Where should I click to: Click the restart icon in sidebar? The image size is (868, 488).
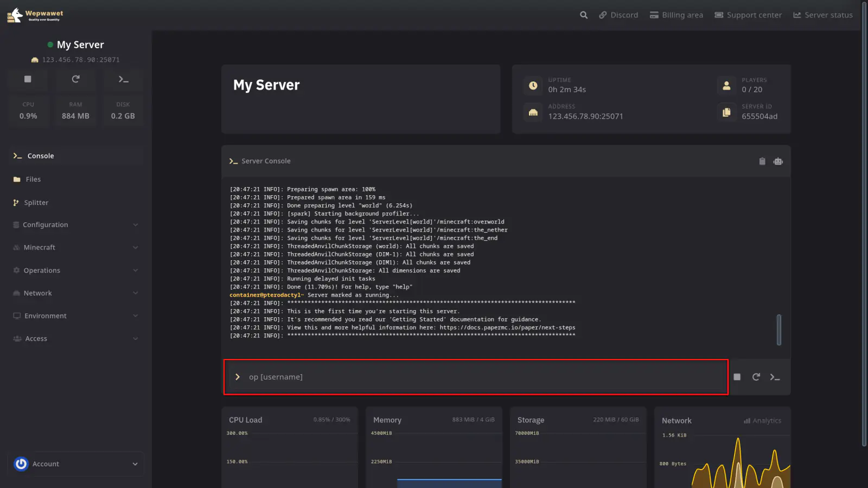75,79
